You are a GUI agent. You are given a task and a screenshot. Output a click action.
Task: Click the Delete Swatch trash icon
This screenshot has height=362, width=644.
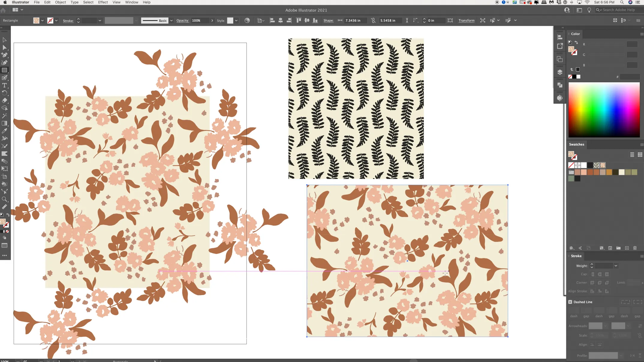pos(635,248)
